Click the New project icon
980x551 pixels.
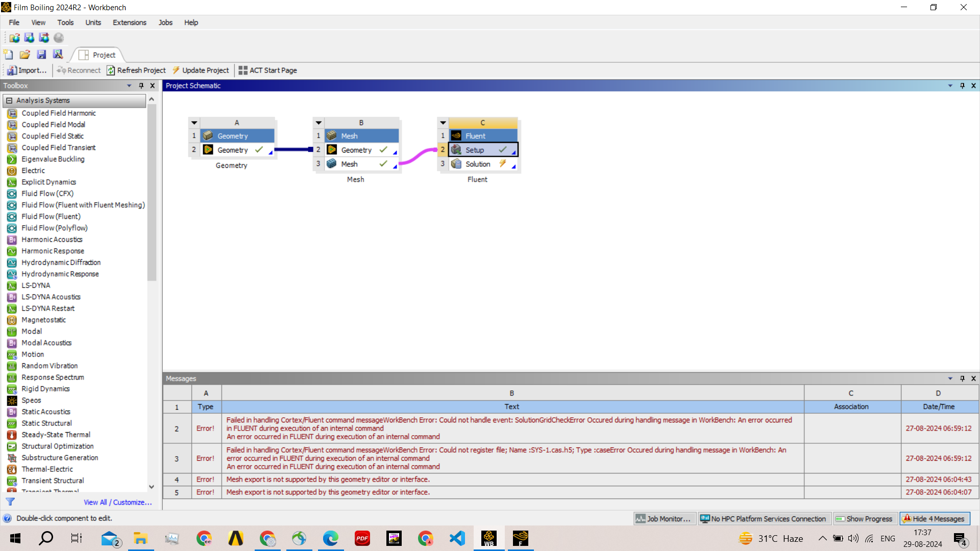click(x=9, y=55)
